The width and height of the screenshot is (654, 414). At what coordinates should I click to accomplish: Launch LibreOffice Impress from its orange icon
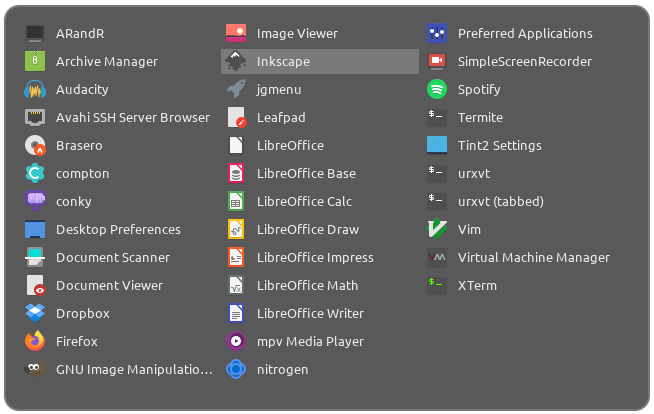236,257
